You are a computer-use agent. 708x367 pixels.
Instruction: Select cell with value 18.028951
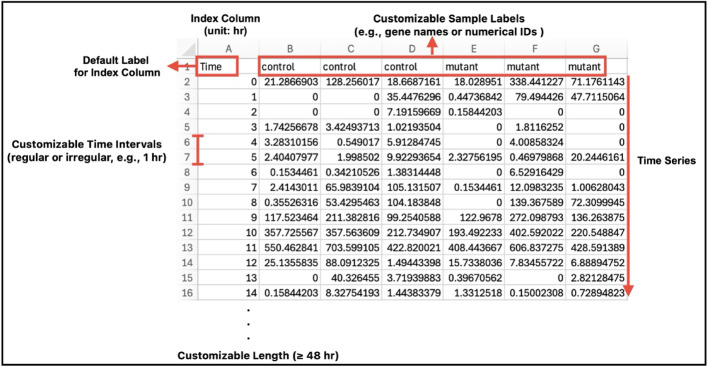click(473, 82)
